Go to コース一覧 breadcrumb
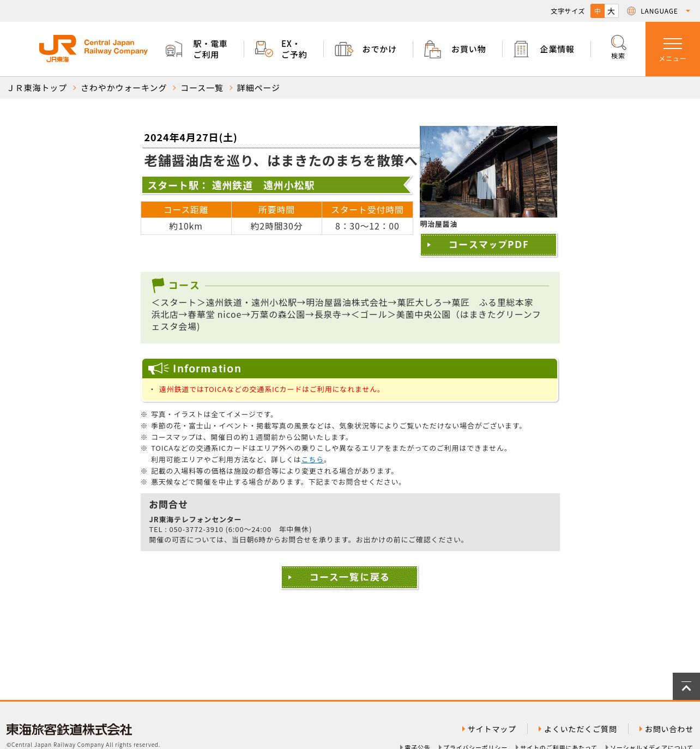700x749 pixels. click(x=202, y=88)
